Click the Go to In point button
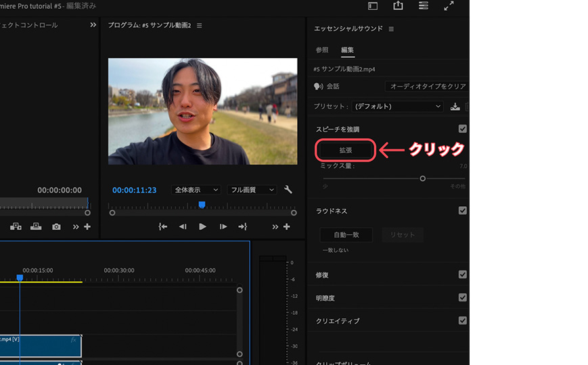Viewport: 588px width, 365px height. click(163, 226)
